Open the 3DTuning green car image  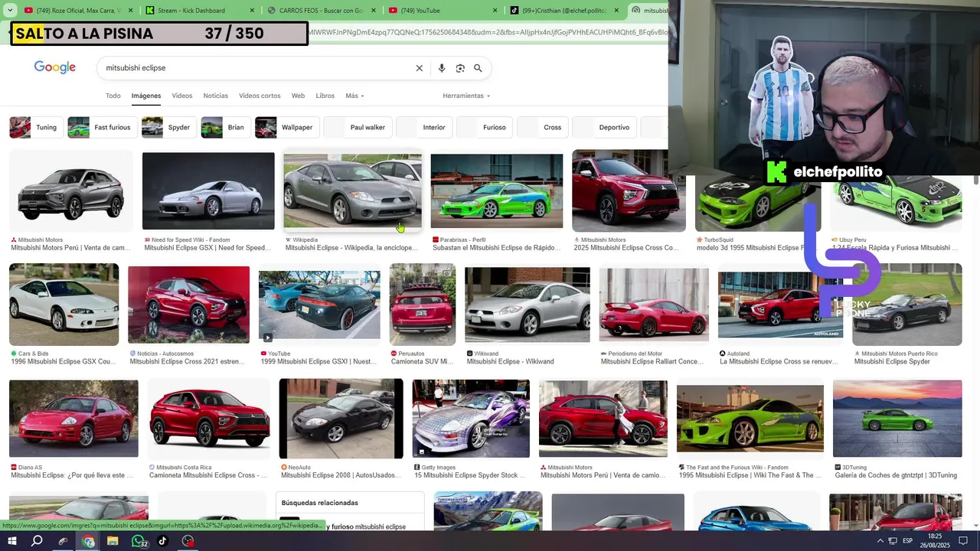click(x=897, y=419)
